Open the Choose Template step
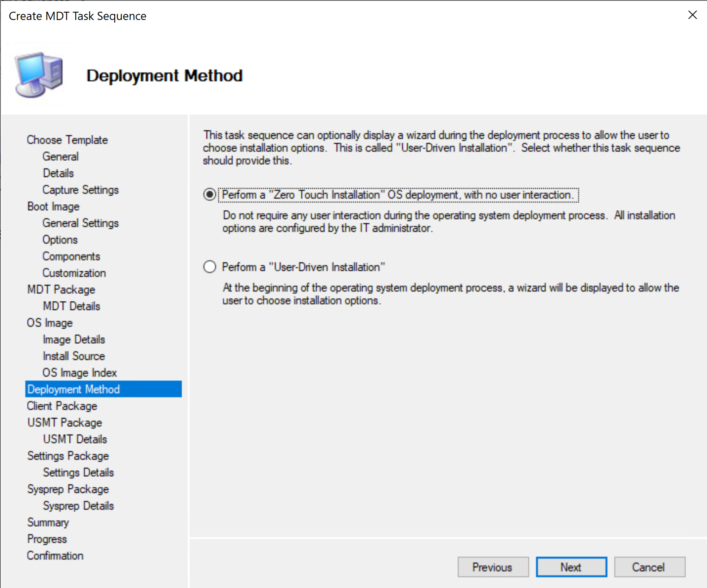This screenshot has height=588, width=707. click(67, 140)
